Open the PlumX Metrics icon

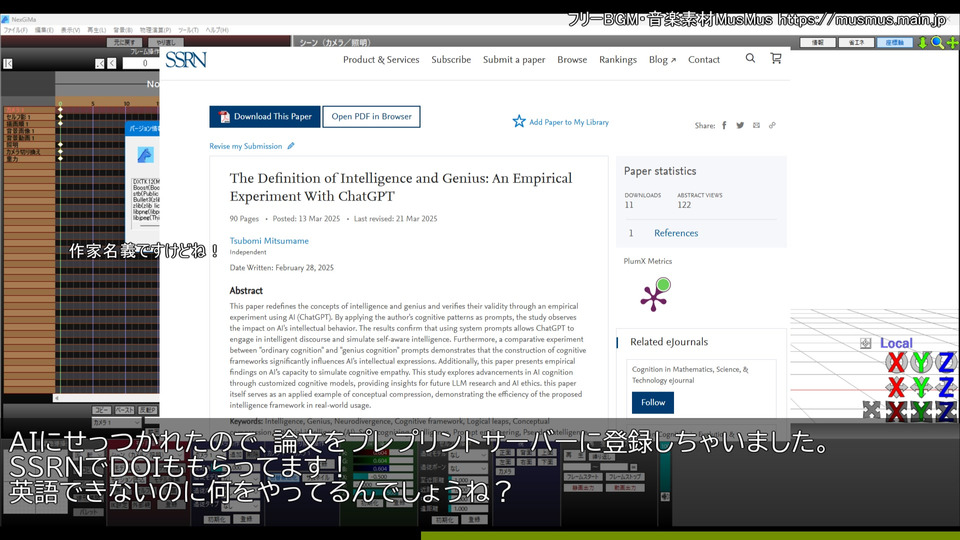coord(655,294)
